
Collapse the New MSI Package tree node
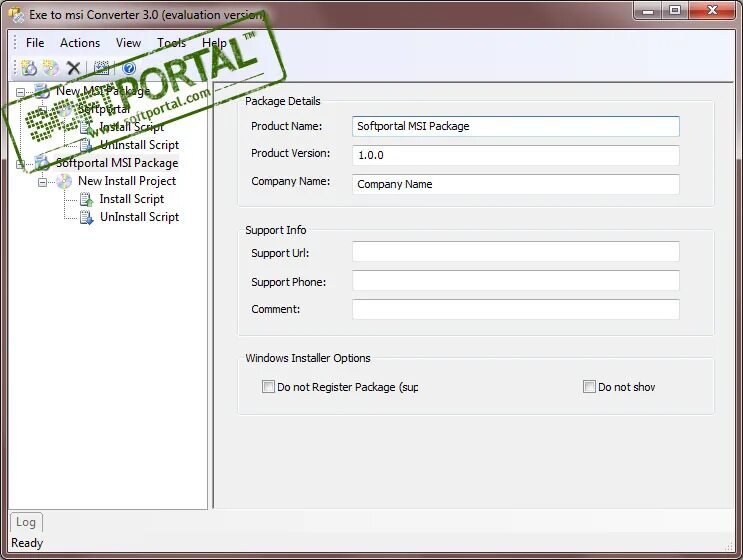[x=20, y=92]
